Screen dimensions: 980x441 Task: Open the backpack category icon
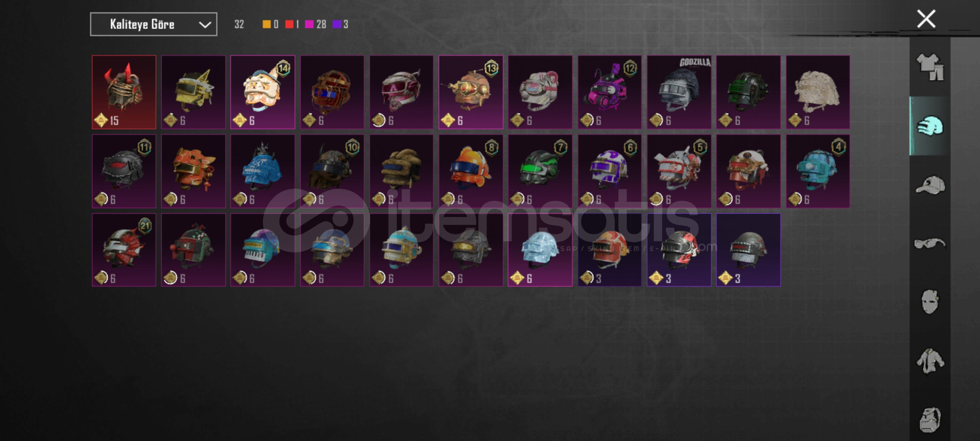click(x=930, y=420)
